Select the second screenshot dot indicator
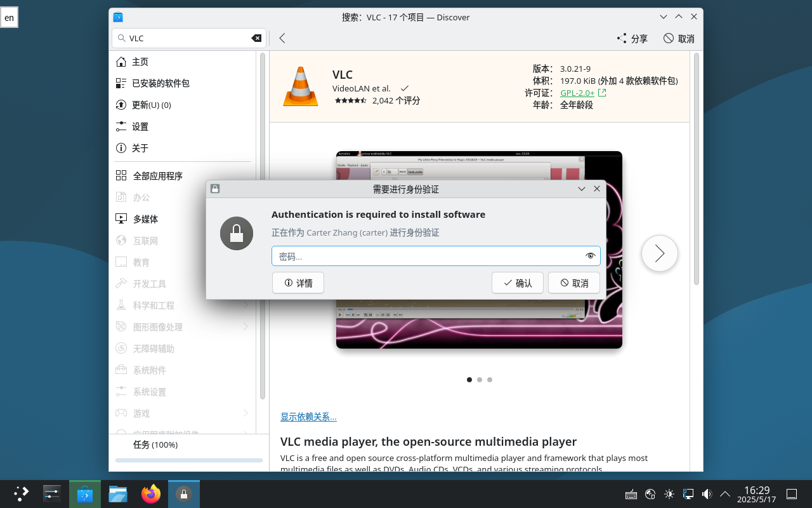The height and width of the screenshot is (508, 812). coord(480,380)
